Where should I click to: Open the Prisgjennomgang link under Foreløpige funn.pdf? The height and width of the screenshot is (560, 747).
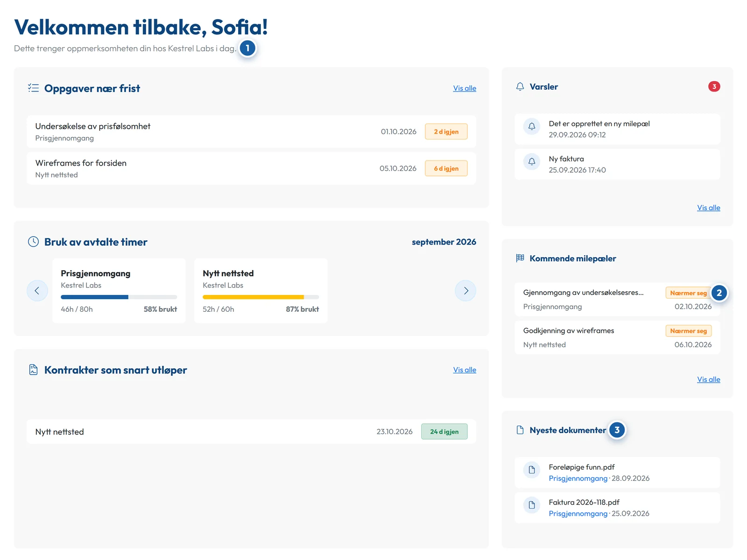pyautogui.click(x=578, y=478)
